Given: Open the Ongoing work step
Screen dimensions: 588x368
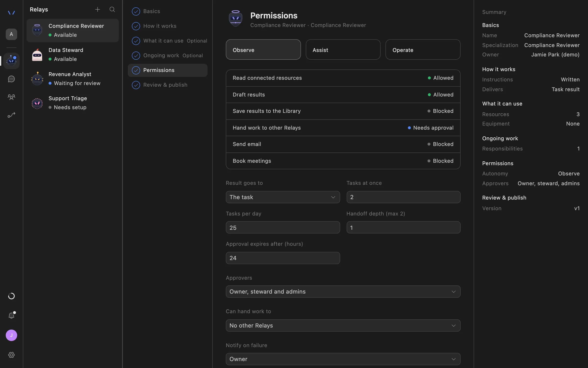Looking at the screenshot, I should [x=168, y=55].
